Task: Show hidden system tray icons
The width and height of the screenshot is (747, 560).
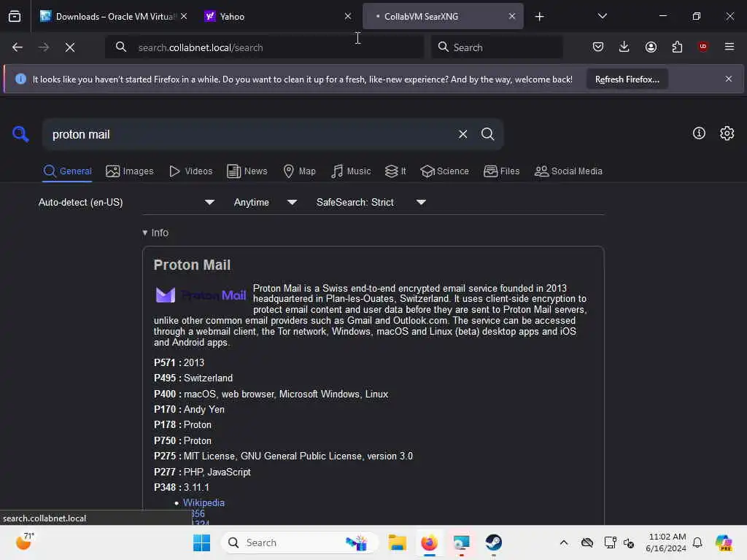Action: [564, 542]
